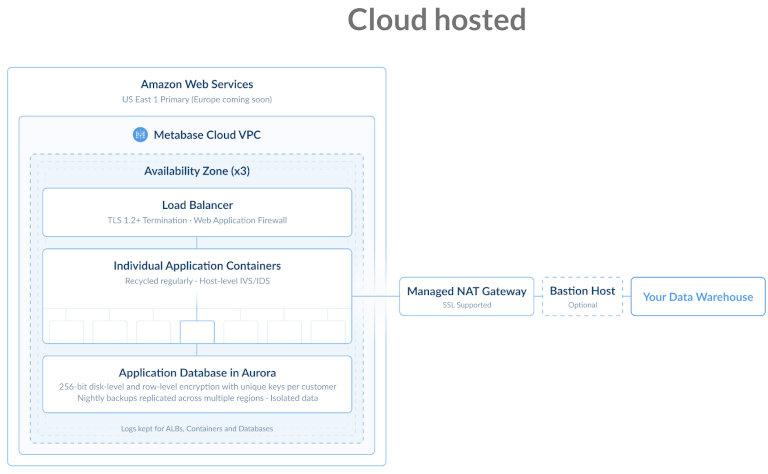Click the Metabase logo icon
The height and width of the screenshot is (474, 768).
click(140, 134)
